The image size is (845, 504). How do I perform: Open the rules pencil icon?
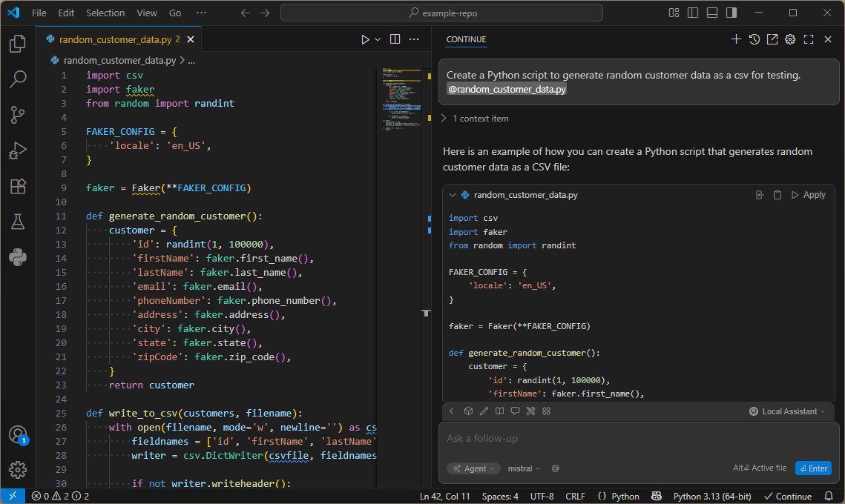(484, 411)
